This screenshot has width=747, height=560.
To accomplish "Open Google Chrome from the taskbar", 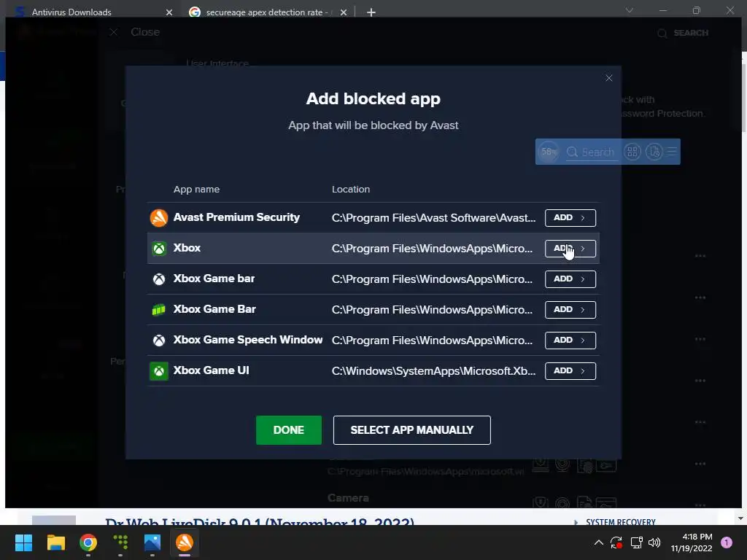I will pos(88,542).
